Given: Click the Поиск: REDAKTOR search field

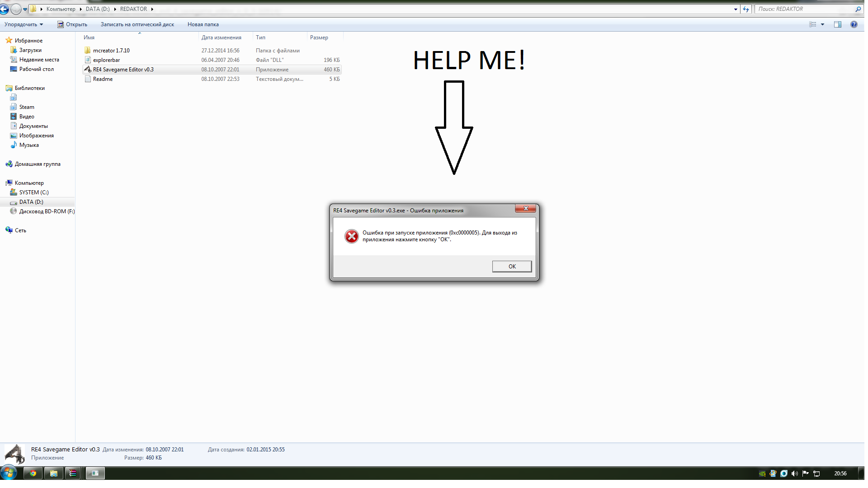Looking at the screenshot, I should pos(805,9).
